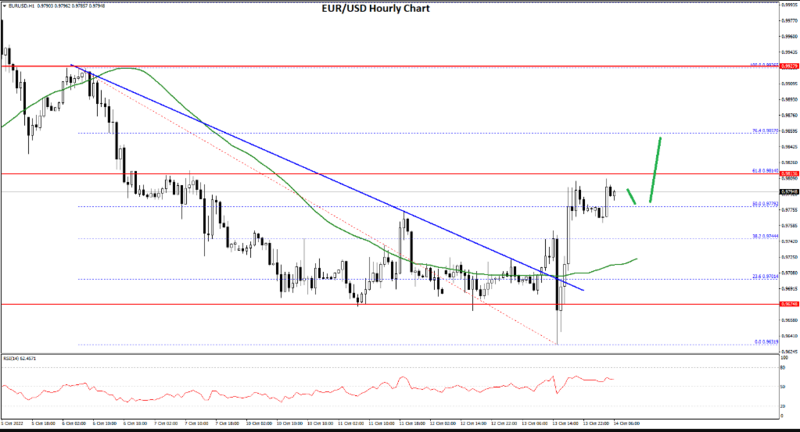This screenshot has width=800, height=432.
Task: Click the 61.8 Fibonacci level label
Action: pos(765,171)
